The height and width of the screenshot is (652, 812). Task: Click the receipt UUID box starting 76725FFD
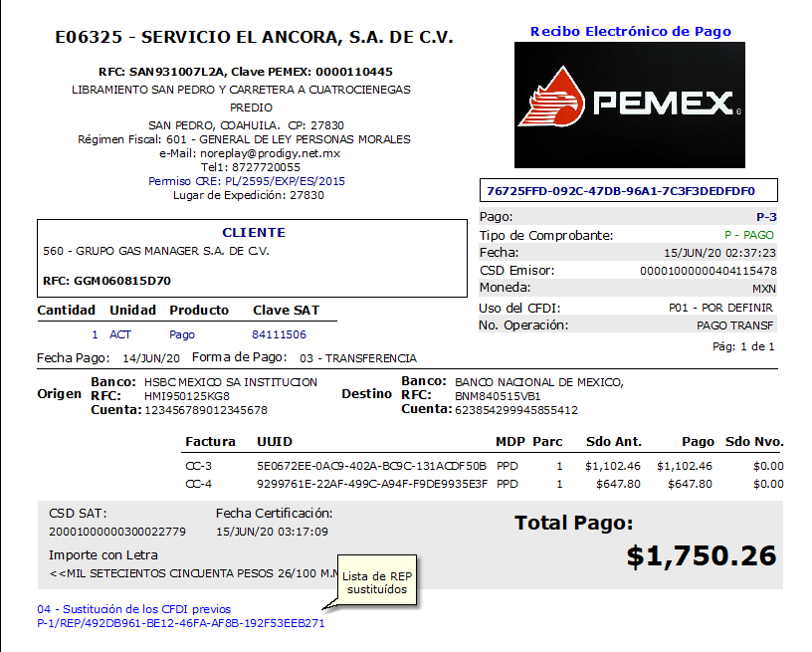(x=628, y=191)
